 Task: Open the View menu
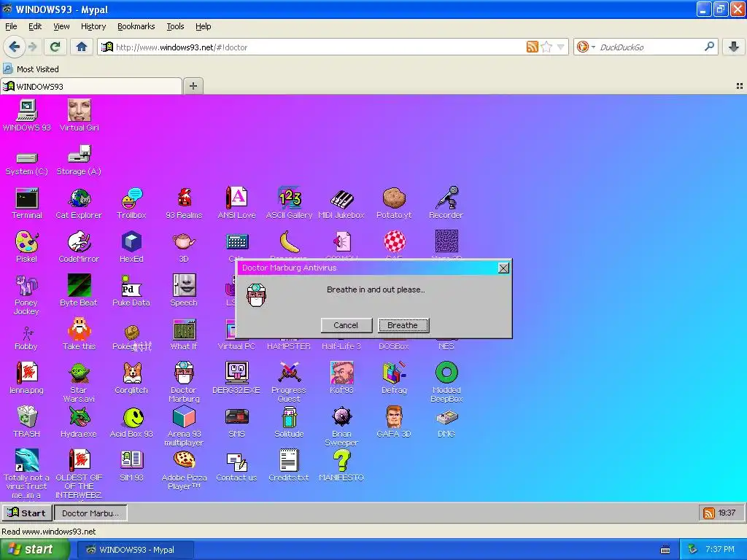(x=61, y=26)
